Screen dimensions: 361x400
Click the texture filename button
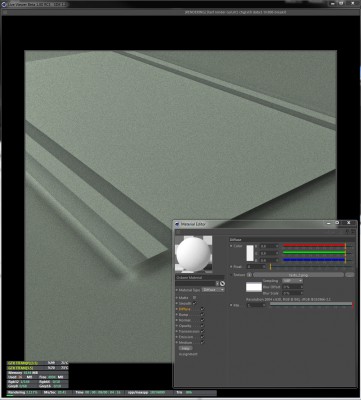(x=298, y=275)
